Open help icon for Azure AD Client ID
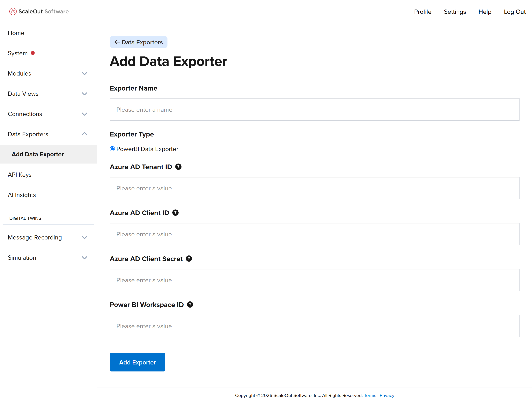Screen dimensions: 532x403 [x=175, y=213]
